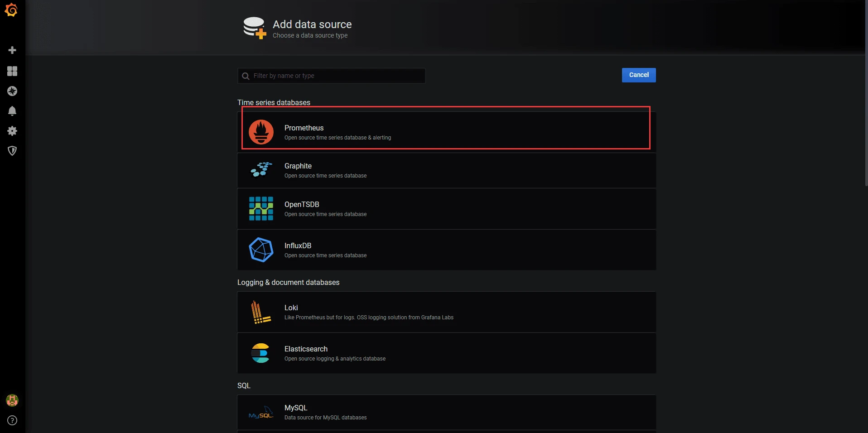Open the Configuration gear icon
Screen dimensions: 868x433
point(12,131)
